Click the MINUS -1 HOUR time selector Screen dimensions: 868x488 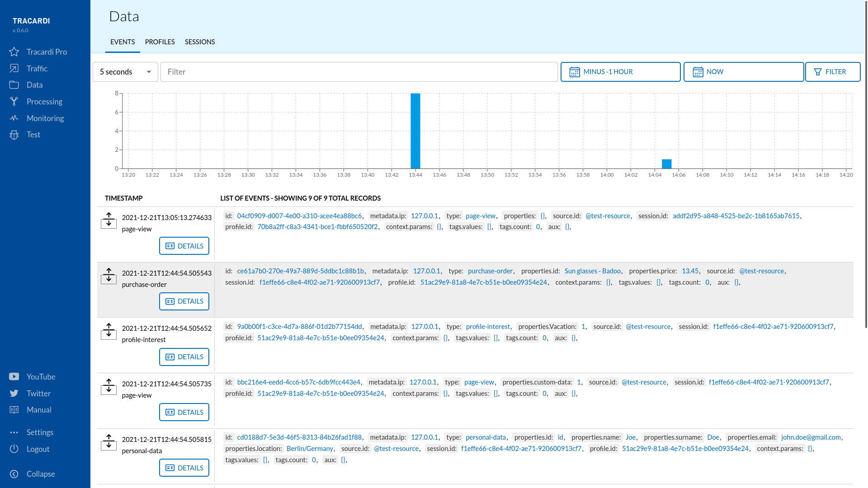[x=620, y=71]
